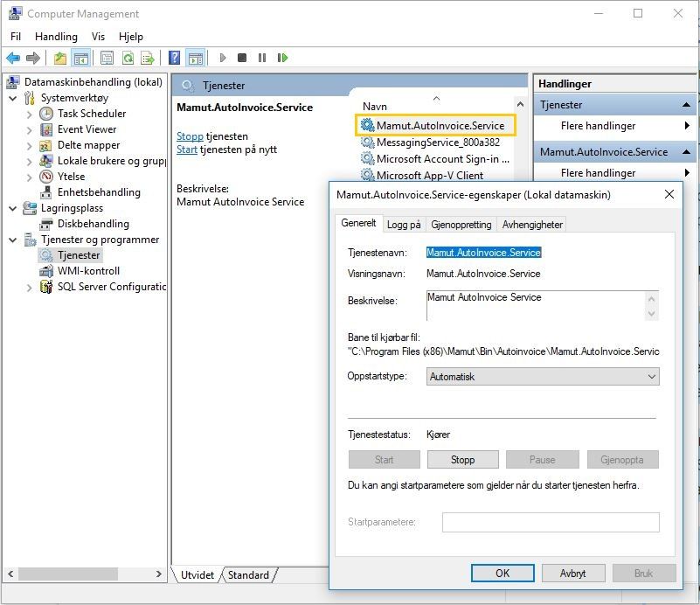Click the Stop Service square icon
The width and height of the screenshot is (700, 605).
click(242, 58)
